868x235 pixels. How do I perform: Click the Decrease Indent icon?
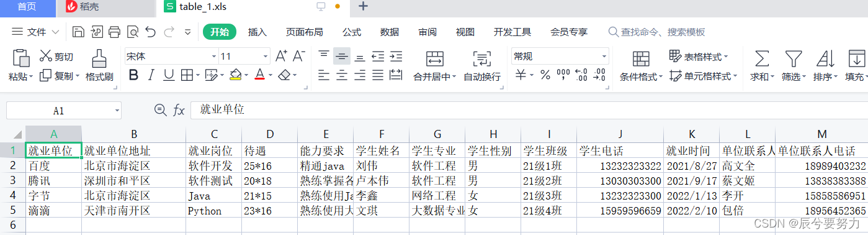point(377,57)
